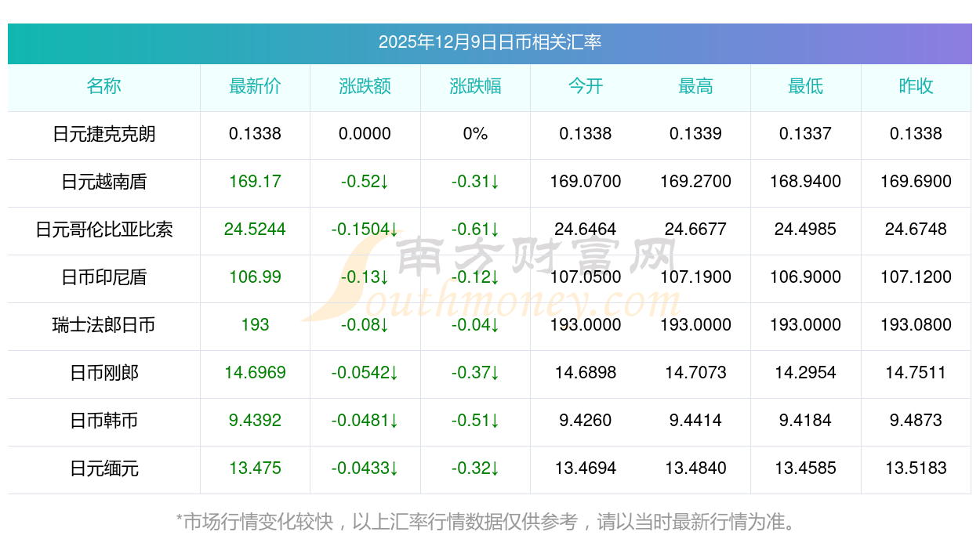Click latest price 193 for 瑞士法郎日币
980x546 pixels.
click(x=255, y=325)
